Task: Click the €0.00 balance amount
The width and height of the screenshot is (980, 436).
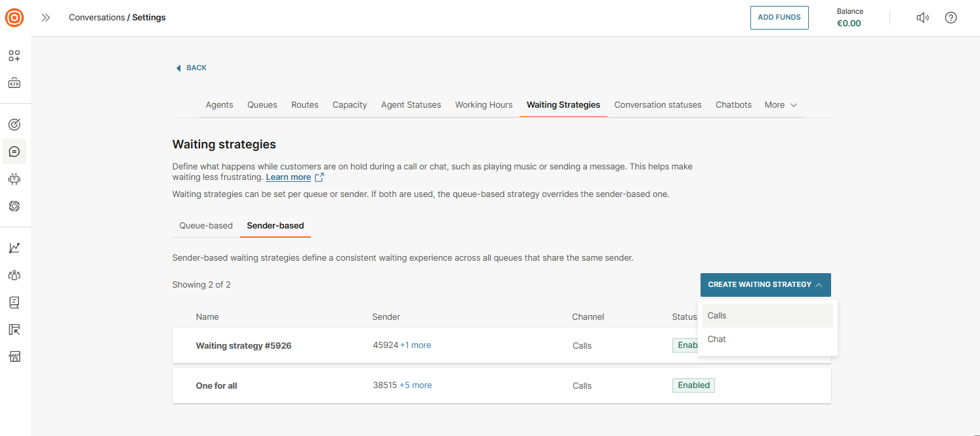Action: click(x=849, y=24)
